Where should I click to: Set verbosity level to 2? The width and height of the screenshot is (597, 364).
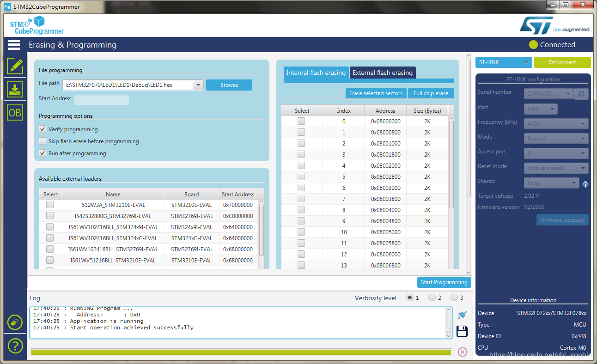click(x=432, y=297)
